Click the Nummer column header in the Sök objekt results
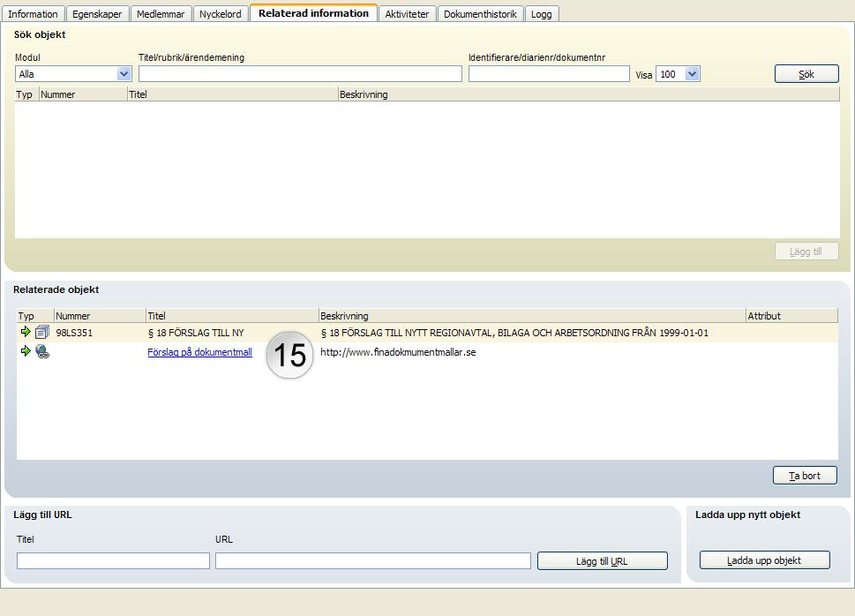 [x=83, y=94]
